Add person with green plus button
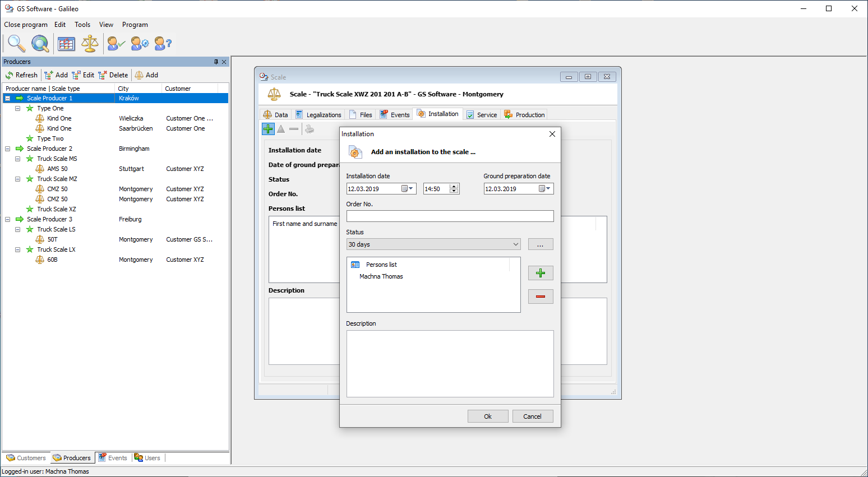 pyautogui.click(x=541, y=273)
